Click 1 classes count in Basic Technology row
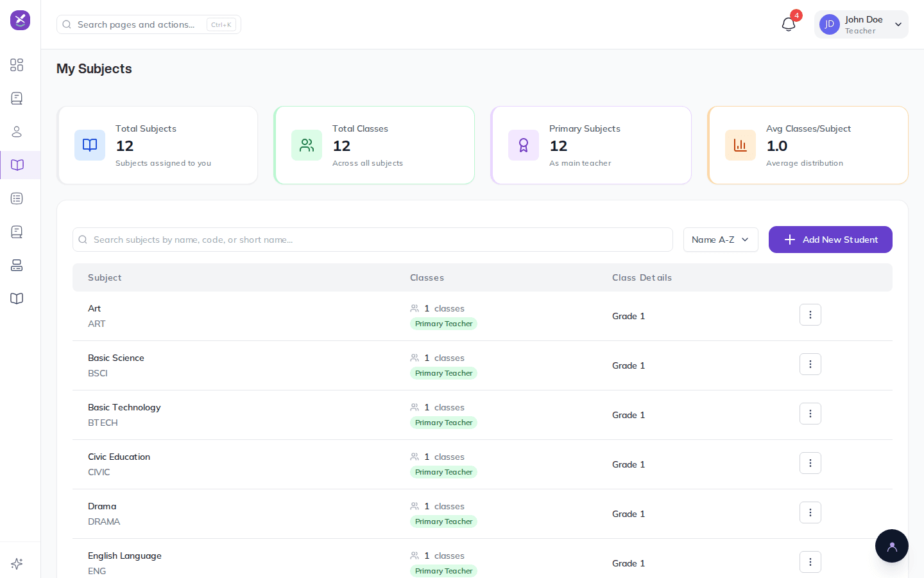Viewport: 924px width, 578px height. click(x=443, y=407)
